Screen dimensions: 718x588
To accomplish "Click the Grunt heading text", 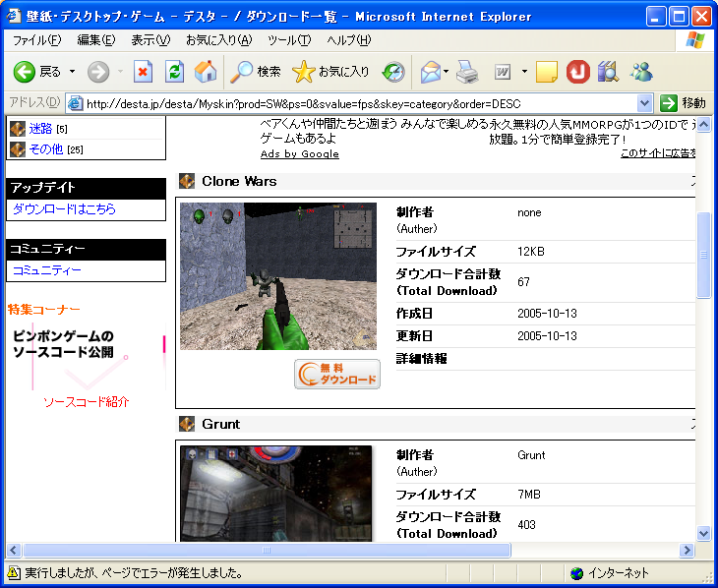I will (x=220, y=424).
